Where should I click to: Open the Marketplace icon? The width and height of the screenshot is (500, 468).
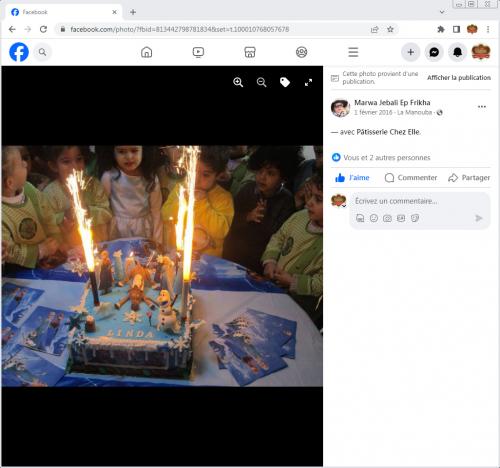point(250,52)
